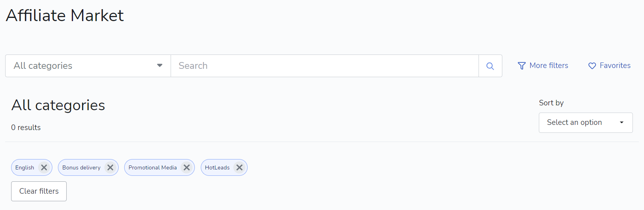The image size is (644, 210).
Task: Remove the Bonus delivery filter
Action: click(110, 167)
